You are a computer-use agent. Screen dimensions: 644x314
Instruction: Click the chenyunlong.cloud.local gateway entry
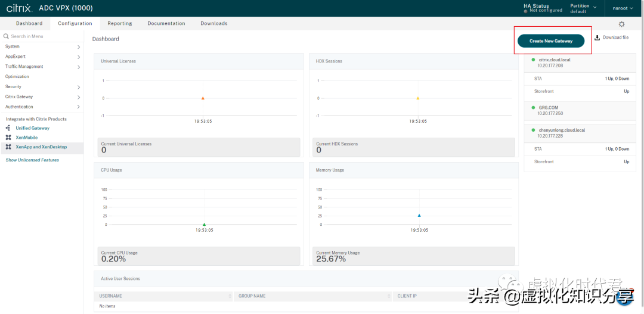580,133
